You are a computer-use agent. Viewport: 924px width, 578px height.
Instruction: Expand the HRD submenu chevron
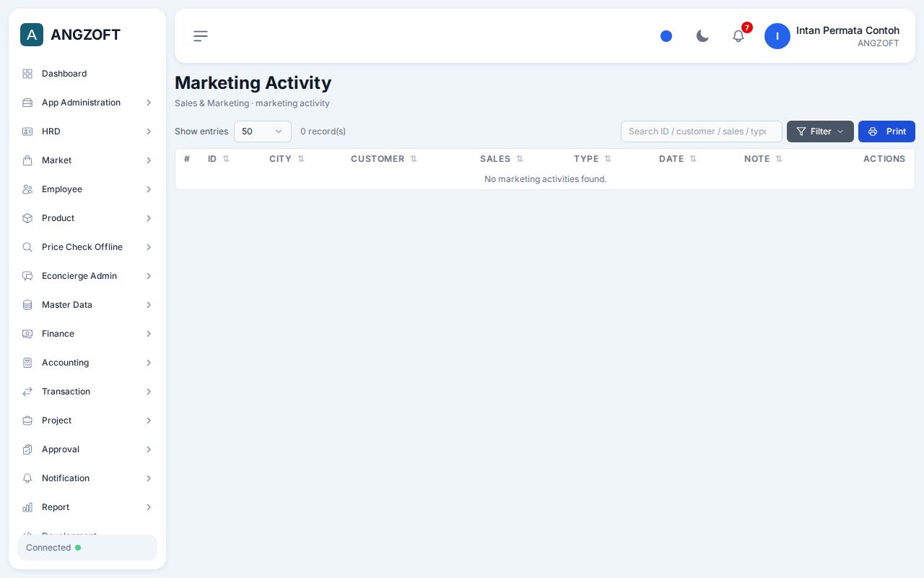click(149, 131)
